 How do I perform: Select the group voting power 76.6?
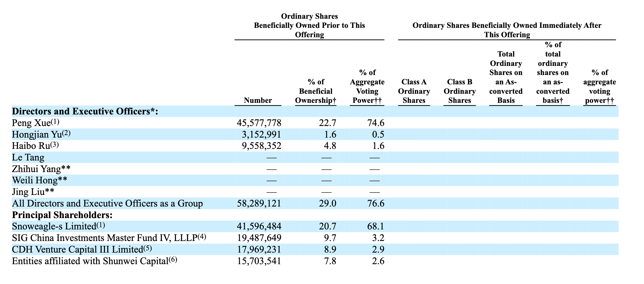point(376,203)
